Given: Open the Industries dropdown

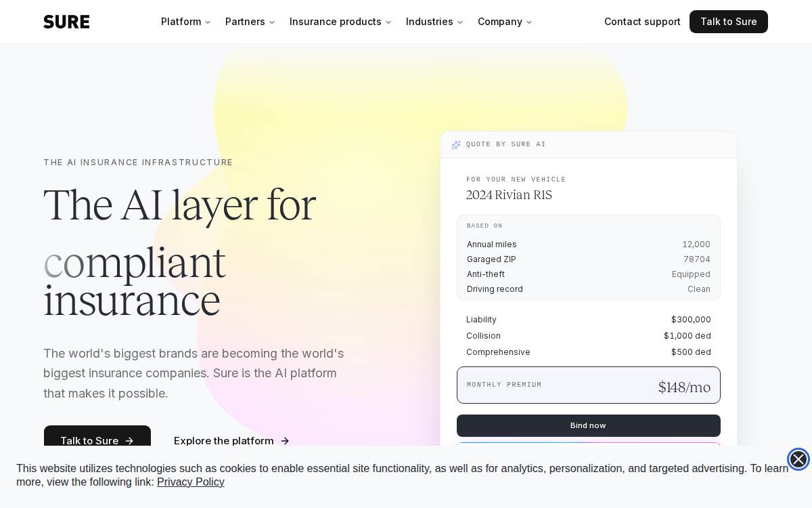Looking at the screenshot, I should tap(434, 22).
